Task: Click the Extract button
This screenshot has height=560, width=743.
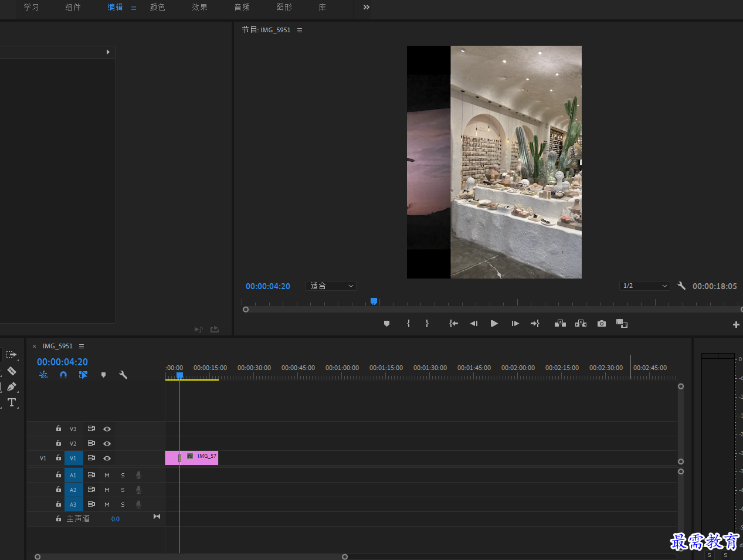Action: tap(581, 324)
